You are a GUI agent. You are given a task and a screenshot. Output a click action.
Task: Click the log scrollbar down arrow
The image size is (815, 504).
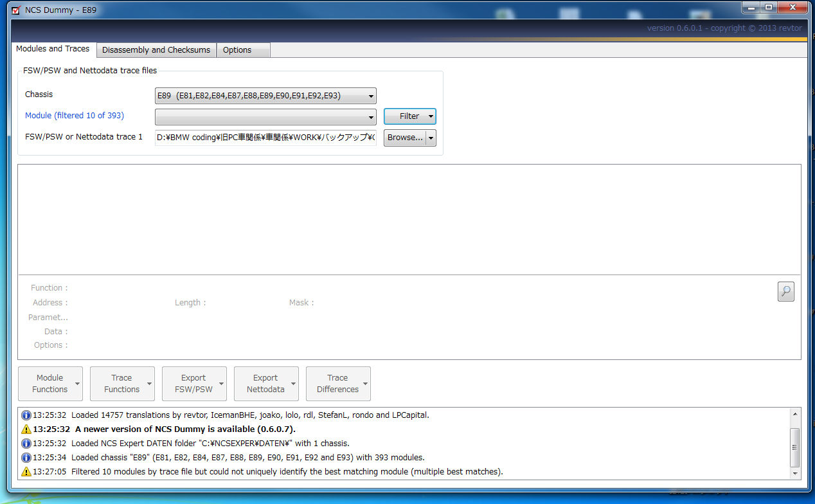(796, 473)
